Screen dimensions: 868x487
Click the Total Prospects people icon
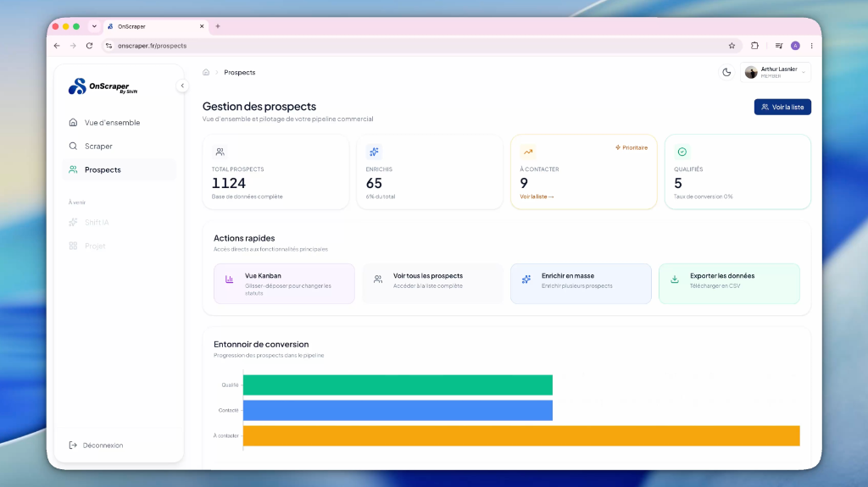pos(220,152)
